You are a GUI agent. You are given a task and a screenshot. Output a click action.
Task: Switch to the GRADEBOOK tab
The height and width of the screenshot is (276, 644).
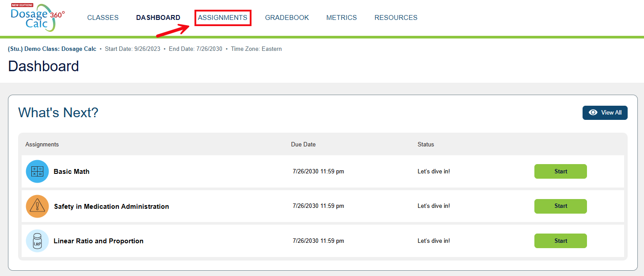(x=287, y=18)
